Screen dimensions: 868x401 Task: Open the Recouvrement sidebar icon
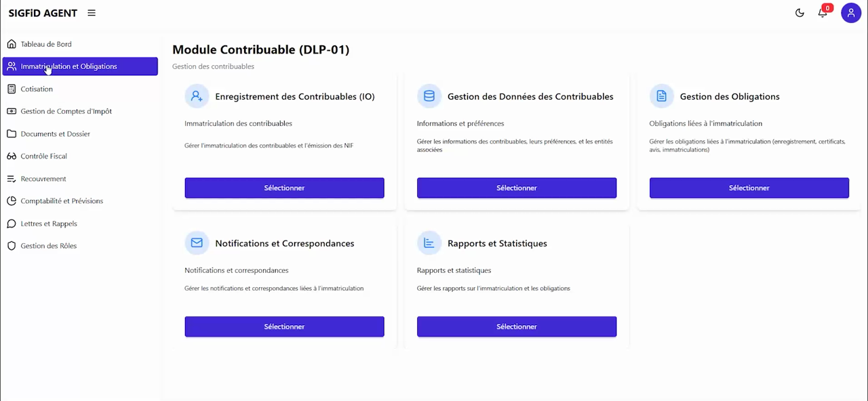[x=12, y=178]
